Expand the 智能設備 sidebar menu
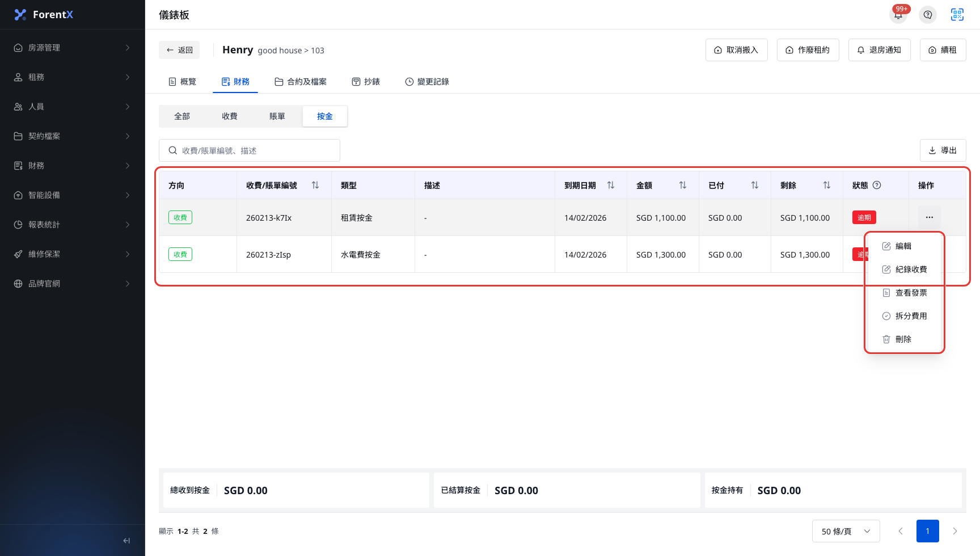980x556 pixels. pos(73,195)
